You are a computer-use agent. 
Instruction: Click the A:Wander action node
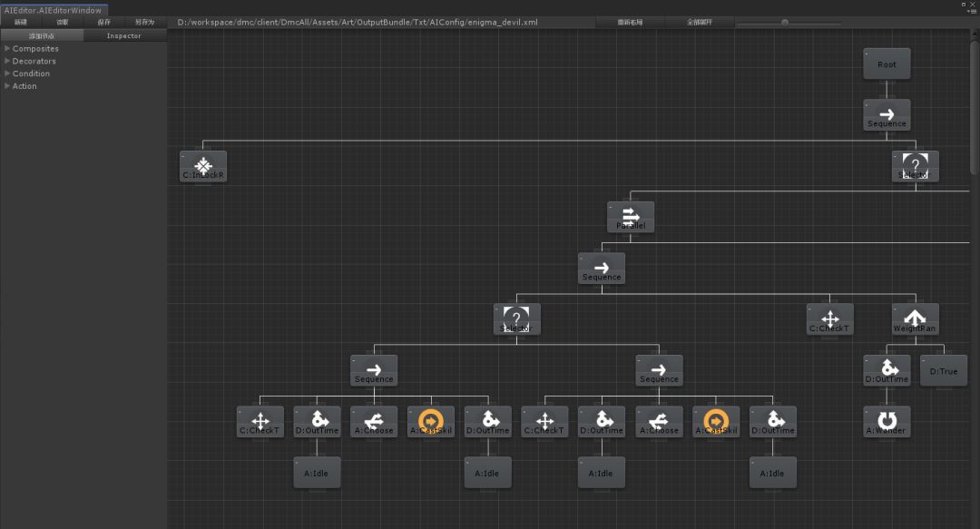pyautogui.click(x=887, y=421)
